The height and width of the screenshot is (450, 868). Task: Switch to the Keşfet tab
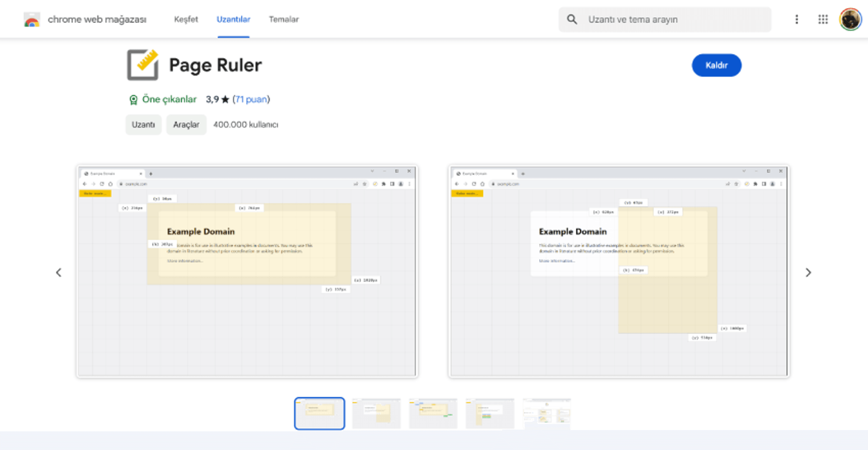tap(186, 20)
